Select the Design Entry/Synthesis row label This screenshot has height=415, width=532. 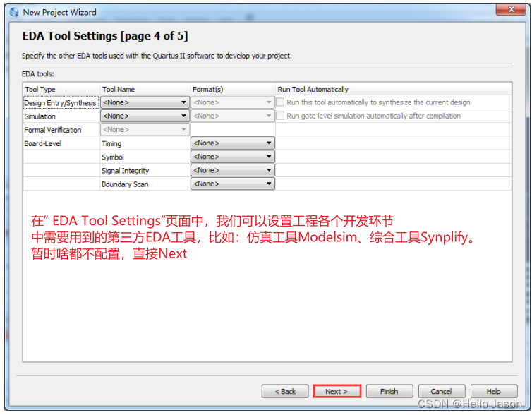click(61, 102)
